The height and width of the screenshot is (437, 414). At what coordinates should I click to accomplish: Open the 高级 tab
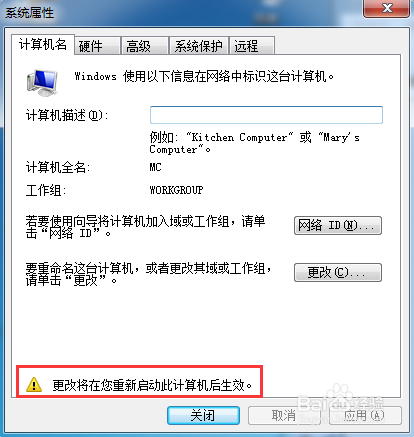(145, 46)
